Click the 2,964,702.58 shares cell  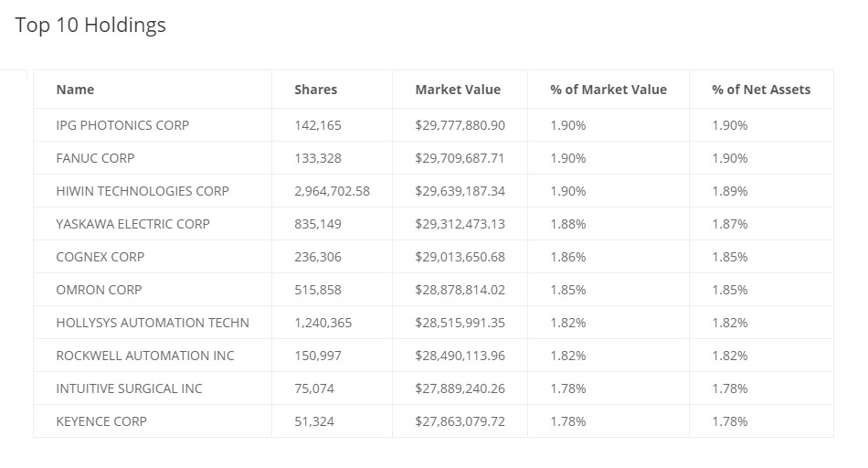tap(332, 191)
